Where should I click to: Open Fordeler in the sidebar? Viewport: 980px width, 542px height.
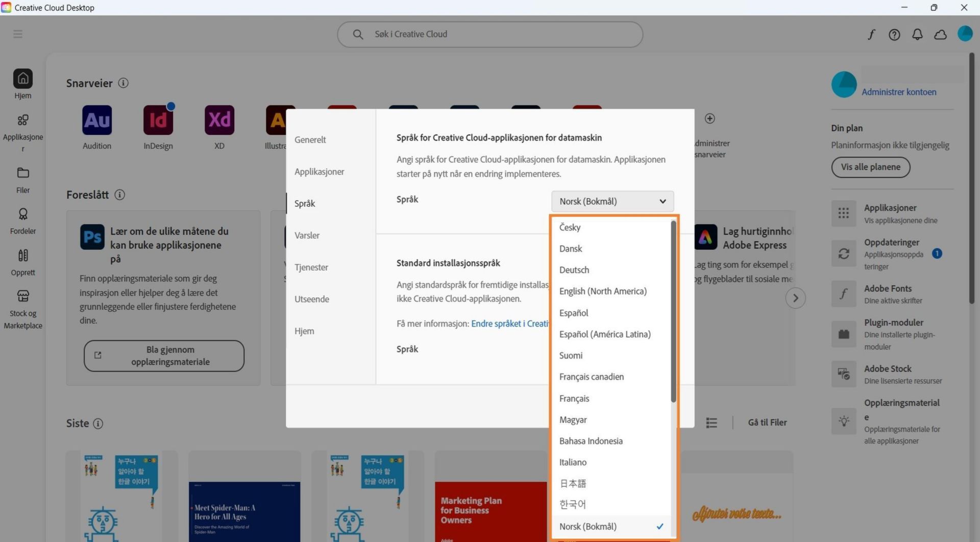click(22, 221)
